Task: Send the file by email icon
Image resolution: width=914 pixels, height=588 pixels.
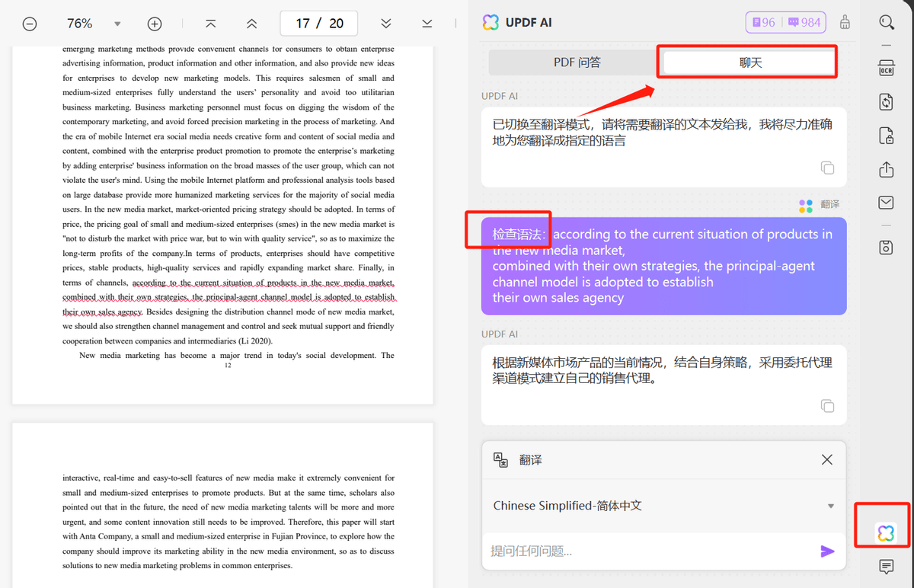Action: (887, 203)
